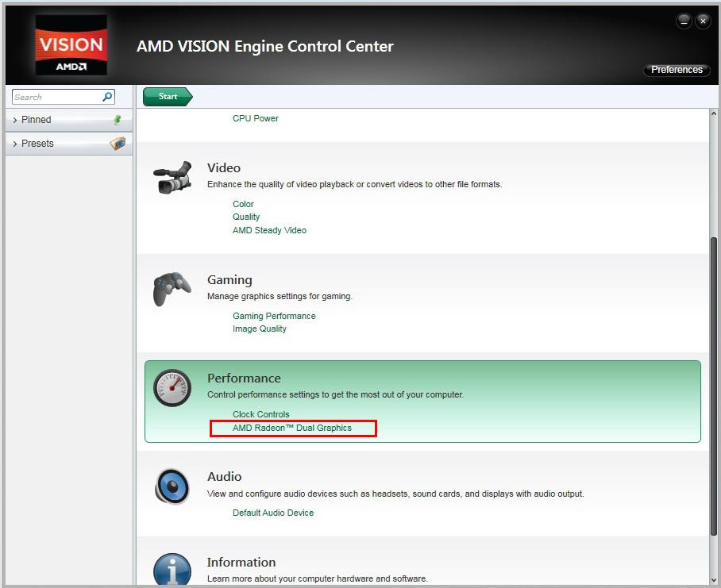Click the Video camcorder icon
721x588 pixels.
point(172,177)
